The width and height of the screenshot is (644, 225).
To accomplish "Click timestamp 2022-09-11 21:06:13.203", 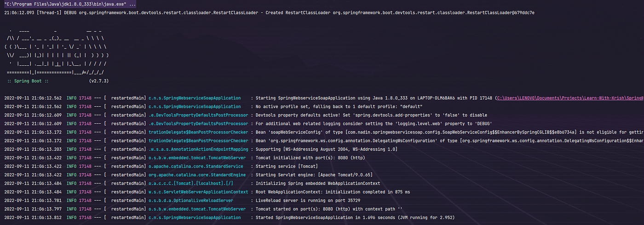I will tap(32, 149).
